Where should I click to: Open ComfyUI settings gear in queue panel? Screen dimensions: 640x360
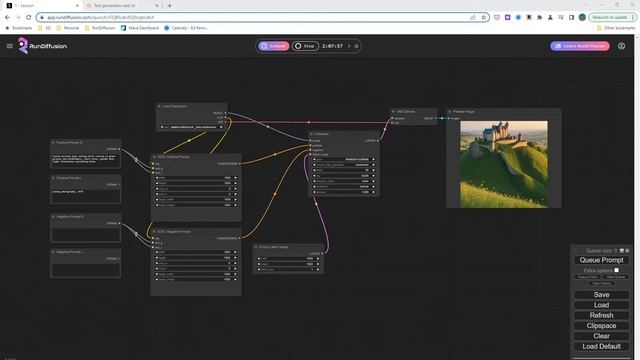pyautogui.click(x=627, y=251)
